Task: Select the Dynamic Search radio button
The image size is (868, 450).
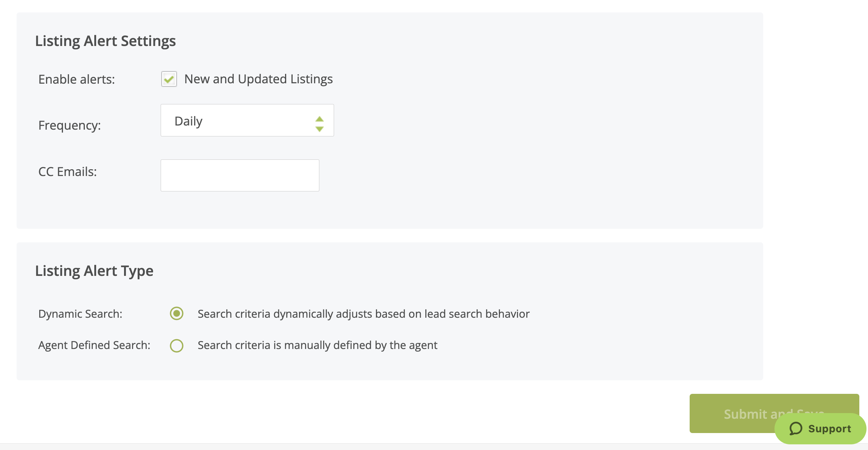Action: click(x=176, y=313)
